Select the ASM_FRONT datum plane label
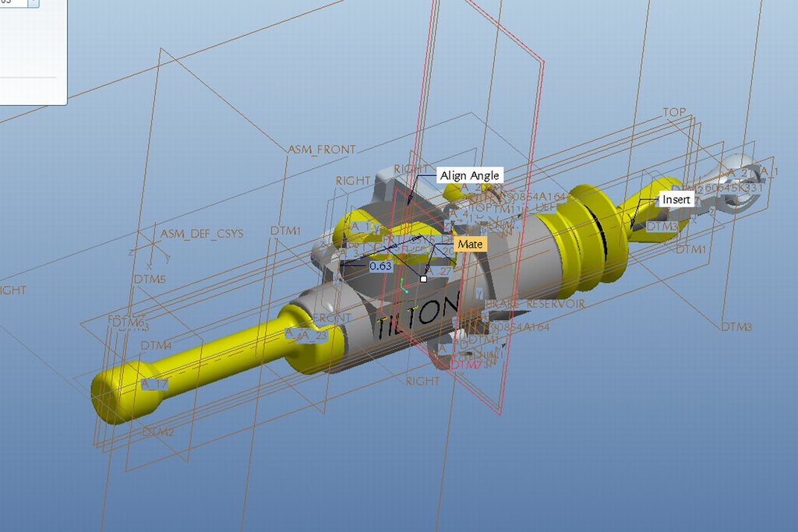The image size is (798, 532). point(321,150)
